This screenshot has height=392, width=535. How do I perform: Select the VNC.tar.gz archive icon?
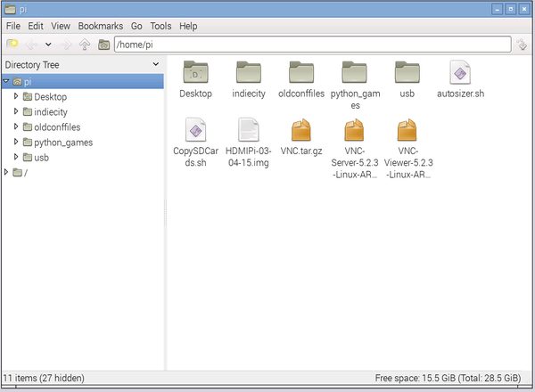(300, 134)
